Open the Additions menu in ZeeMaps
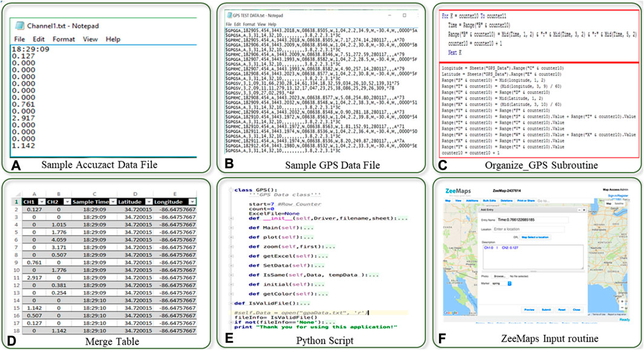The image size is (644, 350). click(472, 200)
